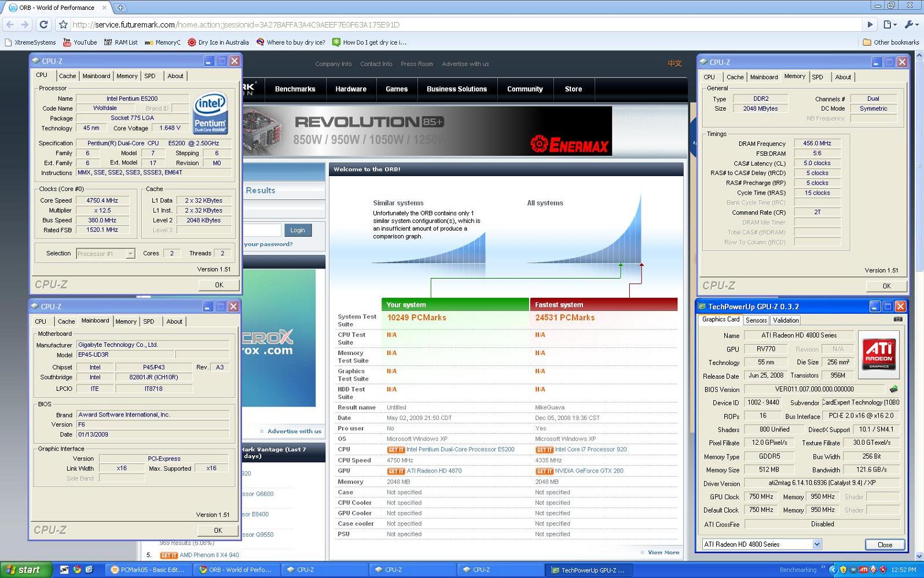Bookmark this page with the star icon
The image size is (924, 578).
[63, 24]
